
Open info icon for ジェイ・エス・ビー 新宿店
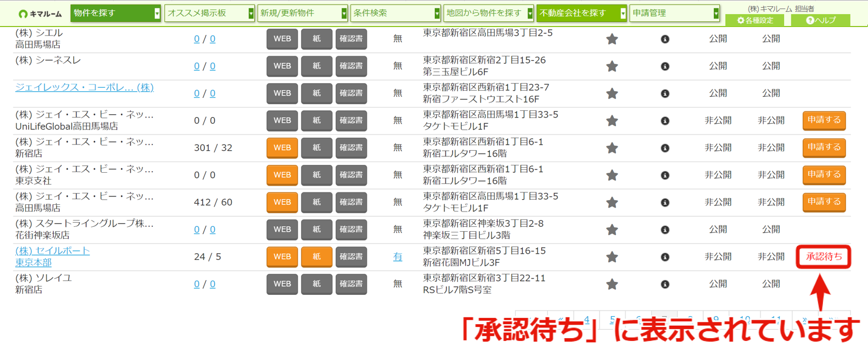click(x=665, y=148)
